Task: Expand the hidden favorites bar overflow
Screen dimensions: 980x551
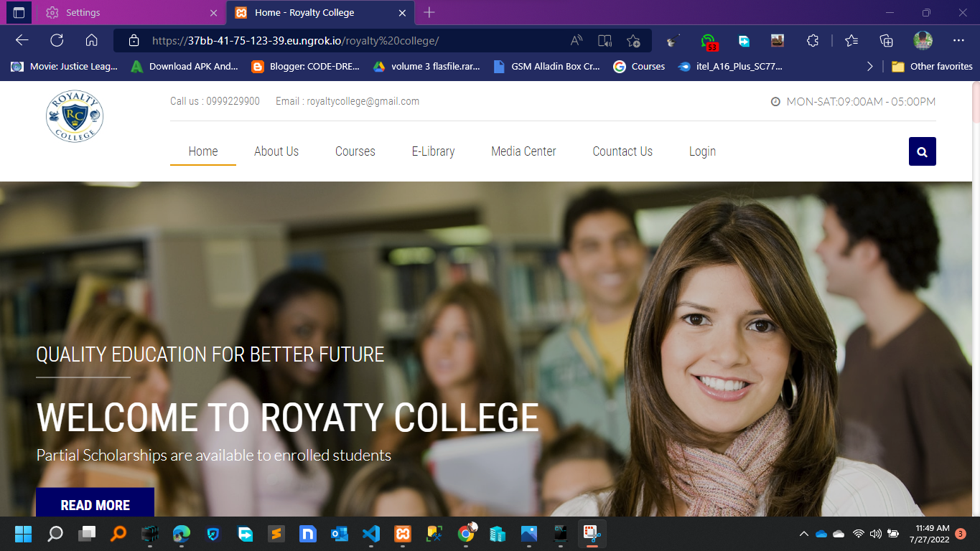Action: [x=870, y=67]
